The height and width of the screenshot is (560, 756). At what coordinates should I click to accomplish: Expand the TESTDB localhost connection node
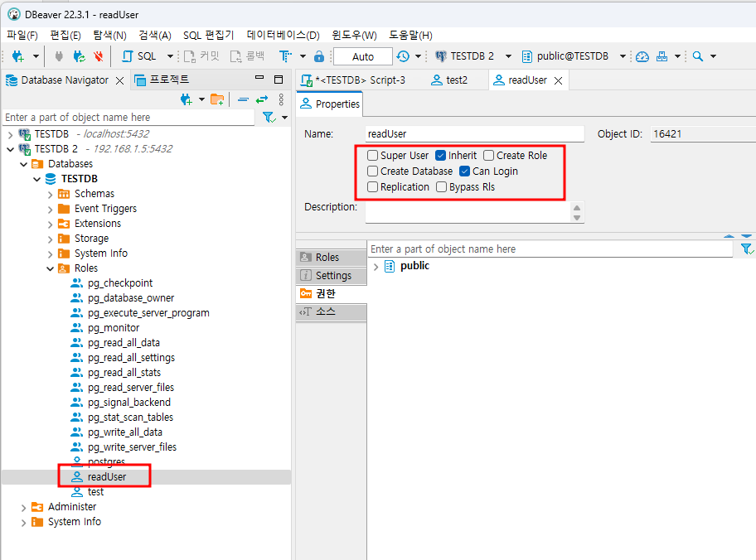click(x=10, y=134)
